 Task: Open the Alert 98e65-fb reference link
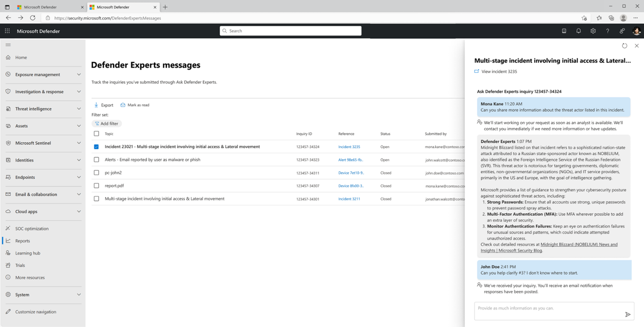click(x=350, y=160)
